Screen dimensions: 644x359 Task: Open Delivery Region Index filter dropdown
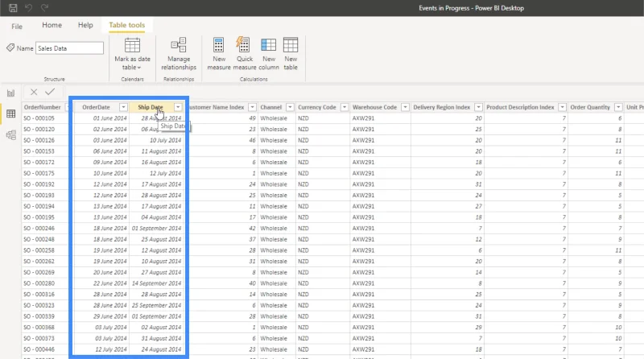(478, 107)
